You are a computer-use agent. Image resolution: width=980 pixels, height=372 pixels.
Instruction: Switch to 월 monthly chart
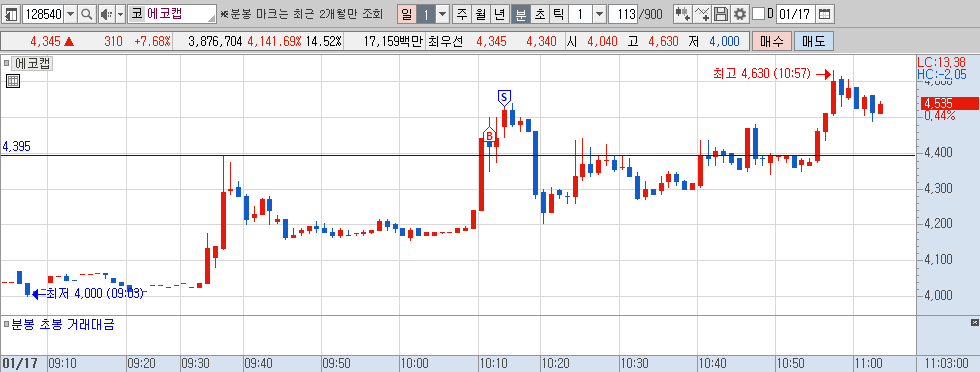(481, 14)
